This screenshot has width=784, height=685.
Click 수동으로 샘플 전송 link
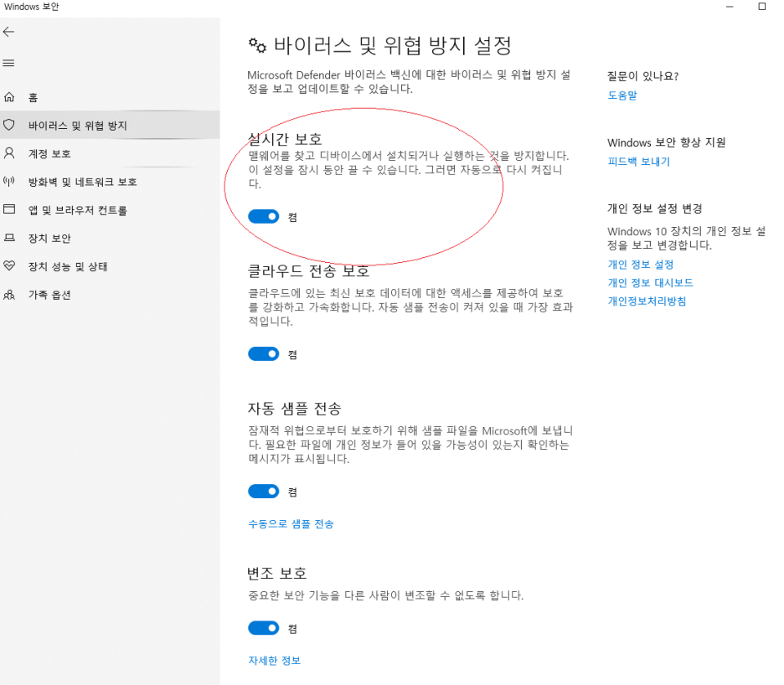(x=291, y=523)
